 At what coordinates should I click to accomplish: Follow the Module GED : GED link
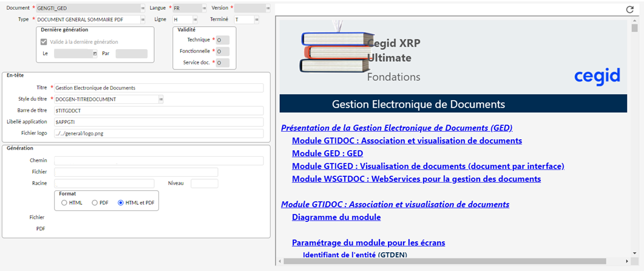(327, 153)
